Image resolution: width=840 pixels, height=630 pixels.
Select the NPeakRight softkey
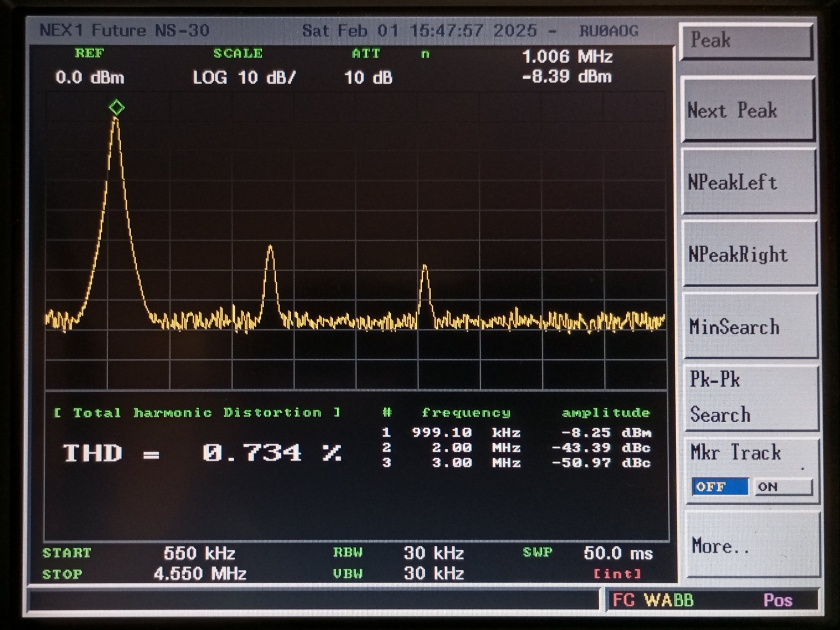tap(749, 255)
